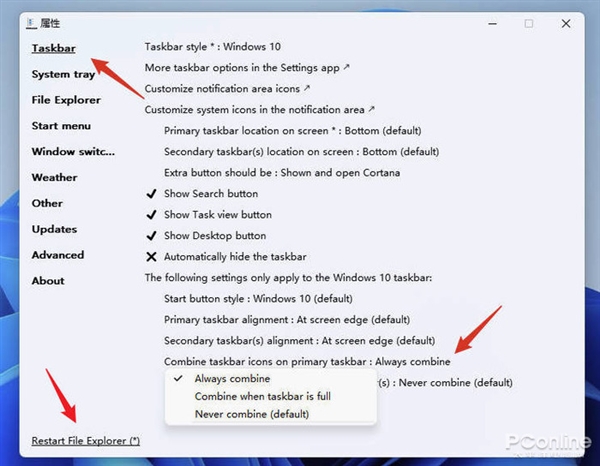Open the Updates section
Viewport: 600px width, 466px height.
tap(54, 229)
